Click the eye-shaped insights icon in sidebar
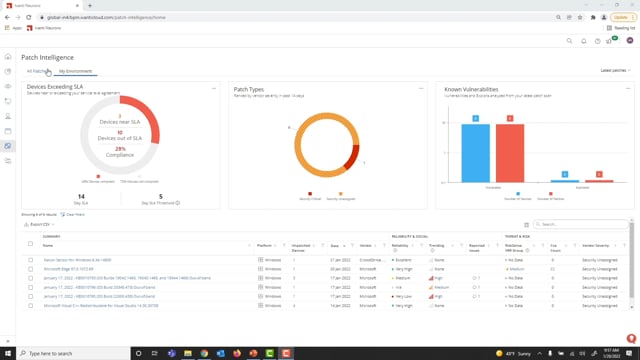 click(x=8, y=87)
